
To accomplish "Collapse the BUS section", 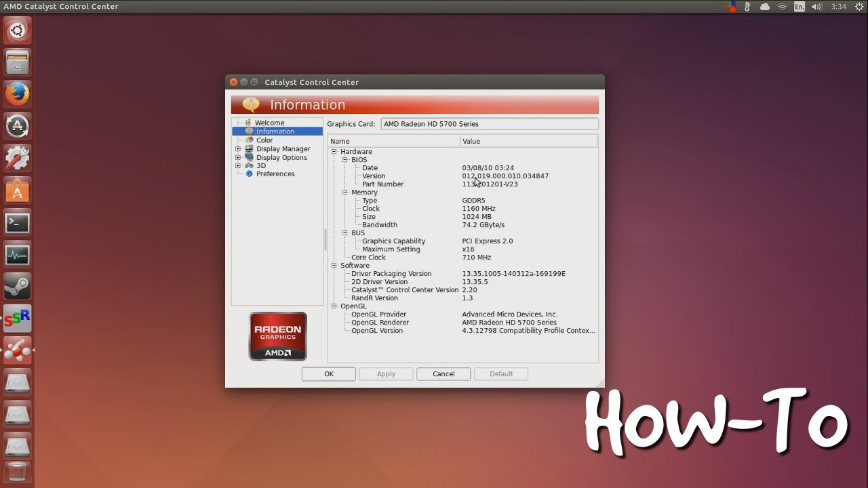I will (345, 233).
